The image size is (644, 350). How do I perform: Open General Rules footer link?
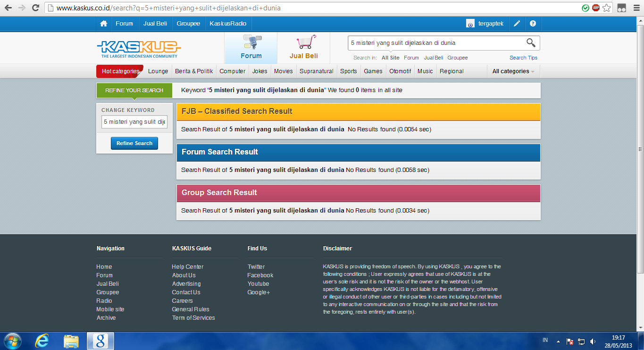tap(191, 309)
